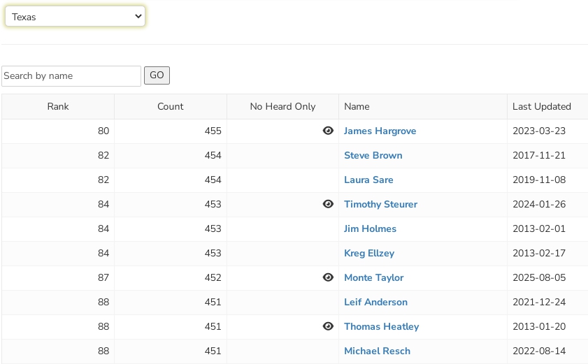Click the eye icon in James Hargrove's row
This screenshot has width=588, height=364.
tap(328, 131)
